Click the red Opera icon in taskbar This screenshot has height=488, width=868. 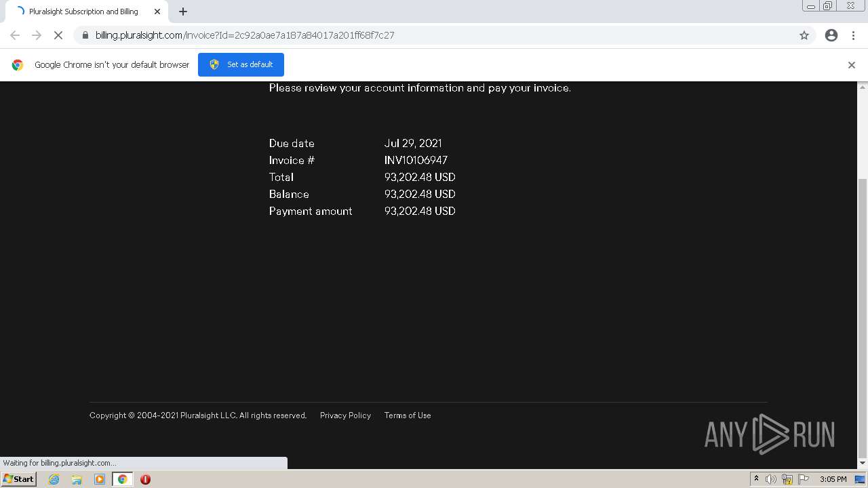pos(145,479)
